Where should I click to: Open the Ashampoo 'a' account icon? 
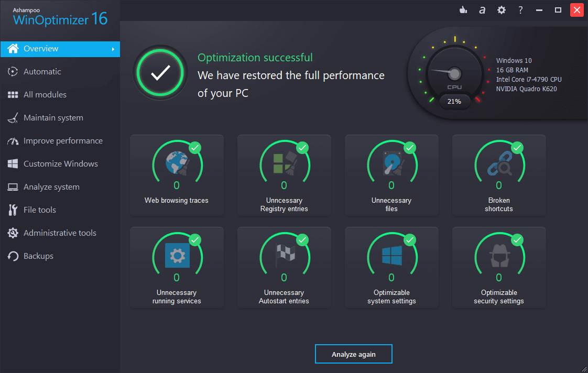(482, 10)
